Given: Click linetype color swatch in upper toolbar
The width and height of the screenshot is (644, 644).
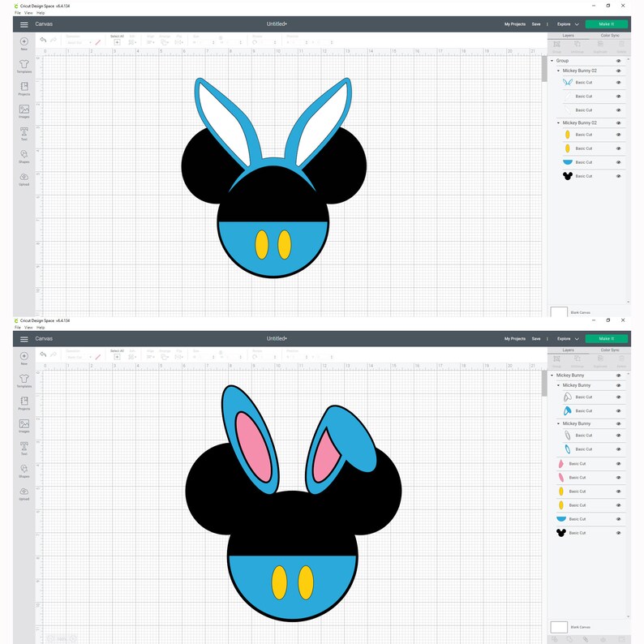Looking at the screenshot, I should (98, 42).
